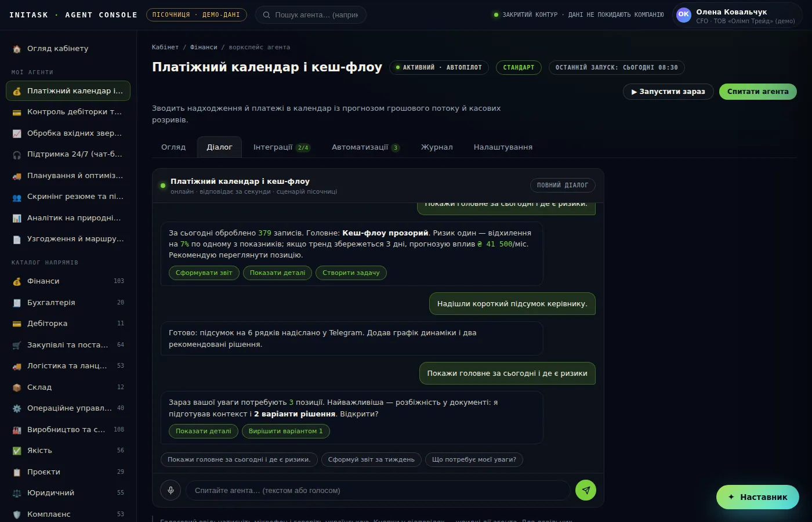812x522 pixels.
Task: Click АКТИВНИЙ · АВТОПІЛОТ status badge
Action: (x=439, y=68)
